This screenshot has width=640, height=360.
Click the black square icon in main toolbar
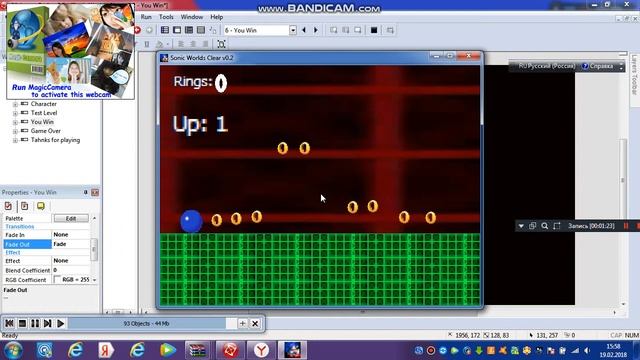pos(373,30)
